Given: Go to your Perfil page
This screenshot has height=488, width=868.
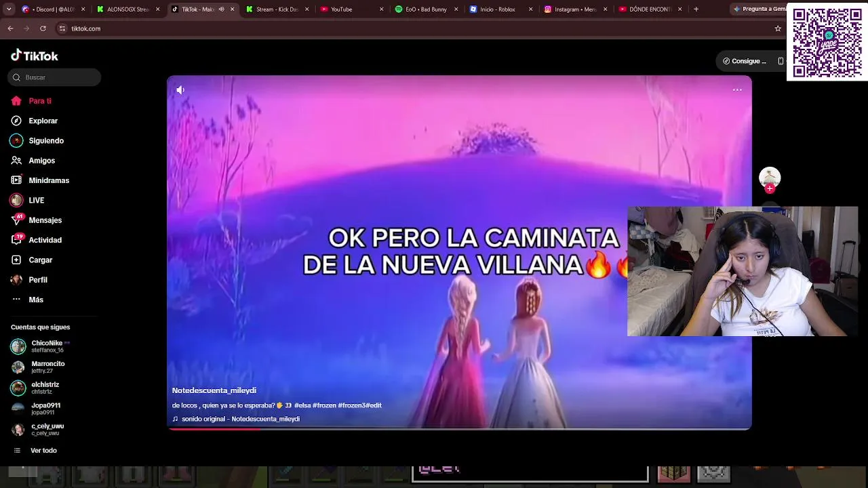Looking at the screenshot, I should point(29,280).
